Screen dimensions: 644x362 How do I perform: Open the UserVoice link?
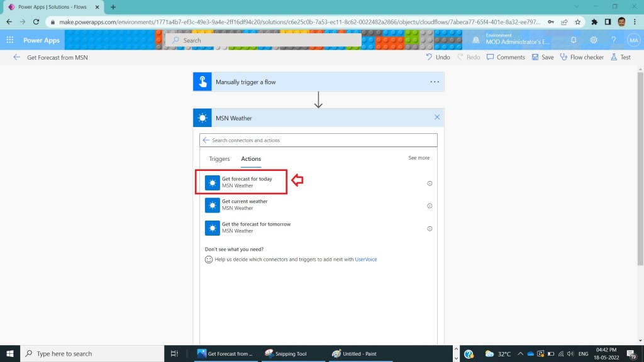(x=366, y=259)
